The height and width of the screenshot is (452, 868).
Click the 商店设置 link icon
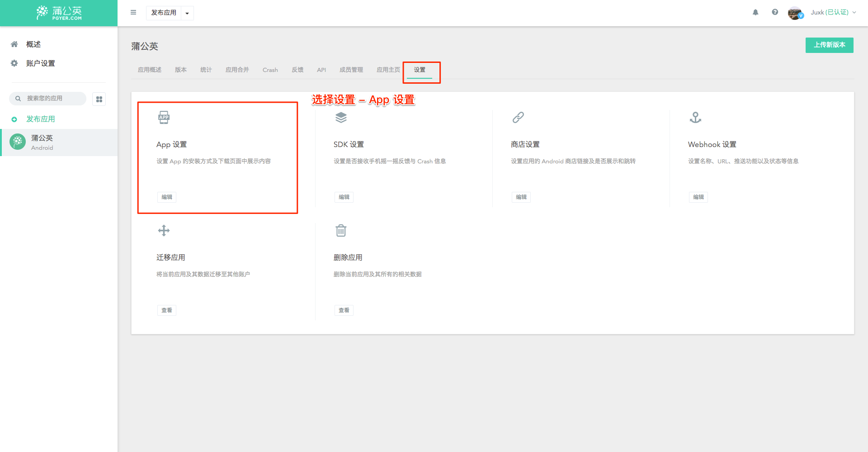click(518, 118)
